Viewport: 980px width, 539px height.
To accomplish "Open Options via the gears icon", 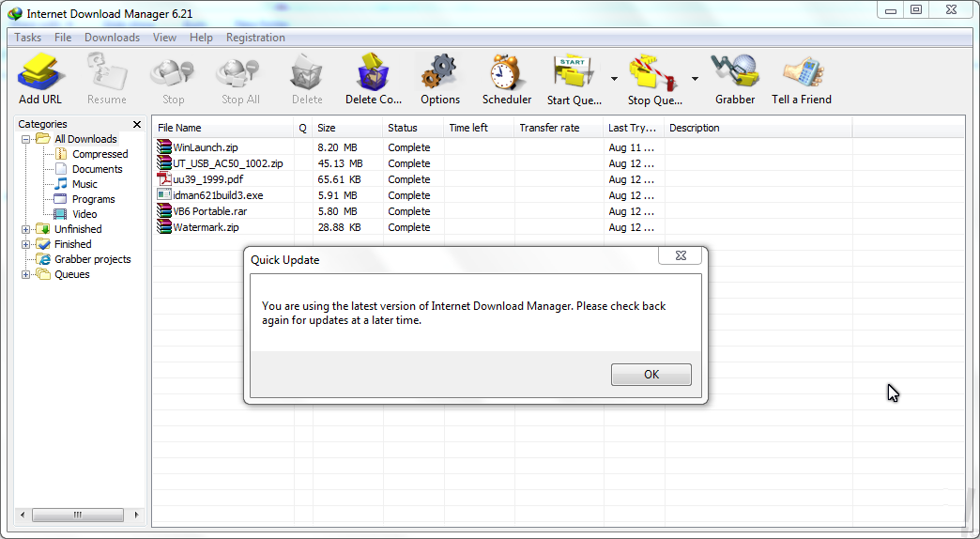I will pos(439,72).
